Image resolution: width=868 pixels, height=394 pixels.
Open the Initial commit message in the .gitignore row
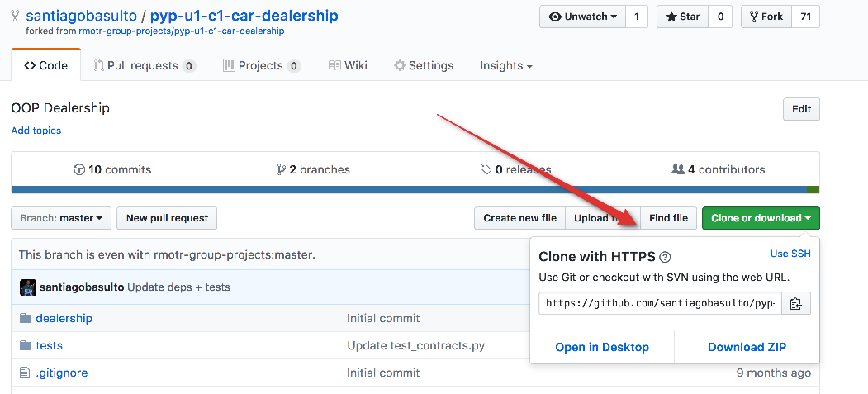click(x=383, y=373)
